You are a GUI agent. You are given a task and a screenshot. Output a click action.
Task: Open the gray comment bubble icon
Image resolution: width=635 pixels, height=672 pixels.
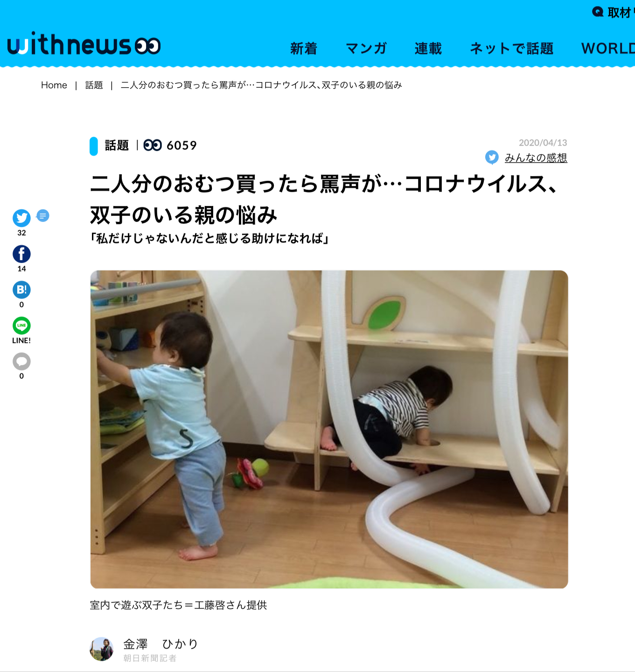click(21, 361)
